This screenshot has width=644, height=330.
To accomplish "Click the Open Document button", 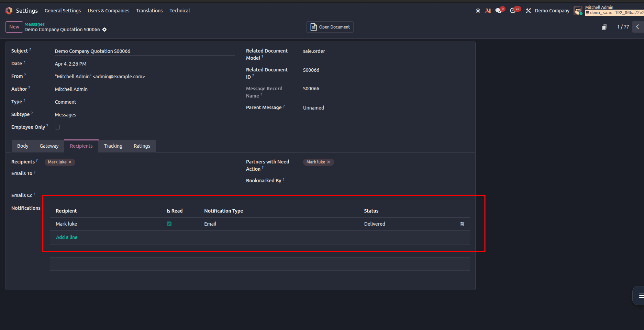I will pyautogui.click(x=330, y=27).
